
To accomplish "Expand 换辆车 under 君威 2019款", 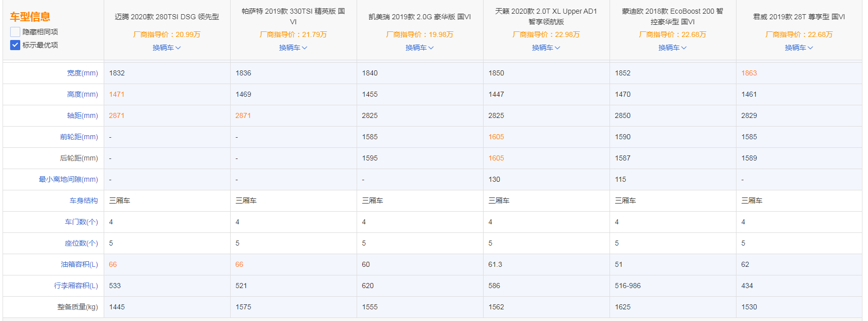I will [x=799, y=48].
